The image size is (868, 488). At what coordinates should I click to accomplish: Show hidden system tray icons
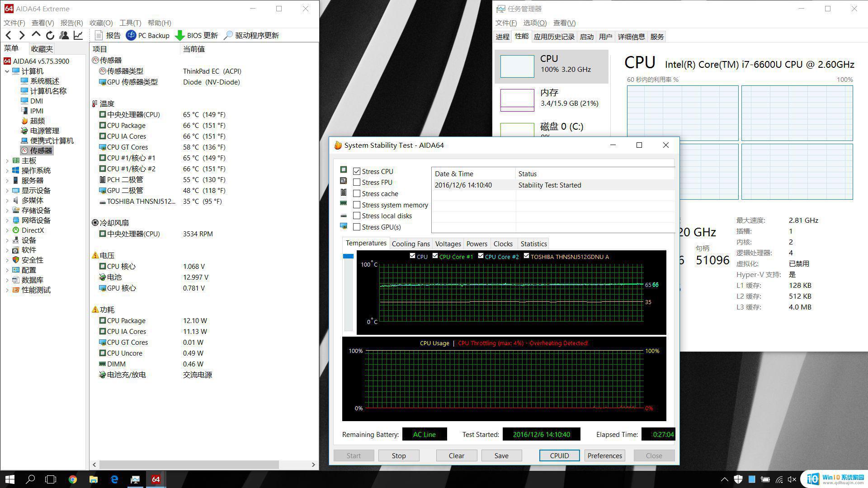click(724, 479)
